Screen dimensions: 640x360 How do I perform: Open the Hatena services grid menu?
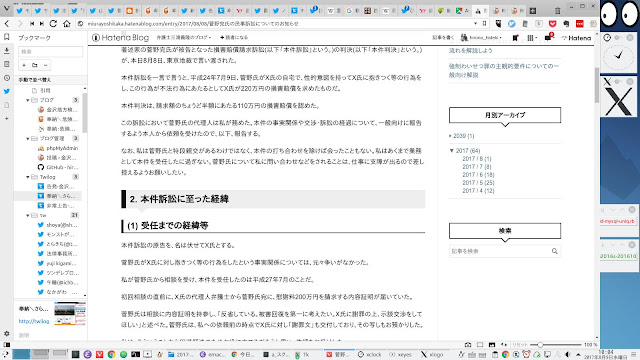[531, 38]
